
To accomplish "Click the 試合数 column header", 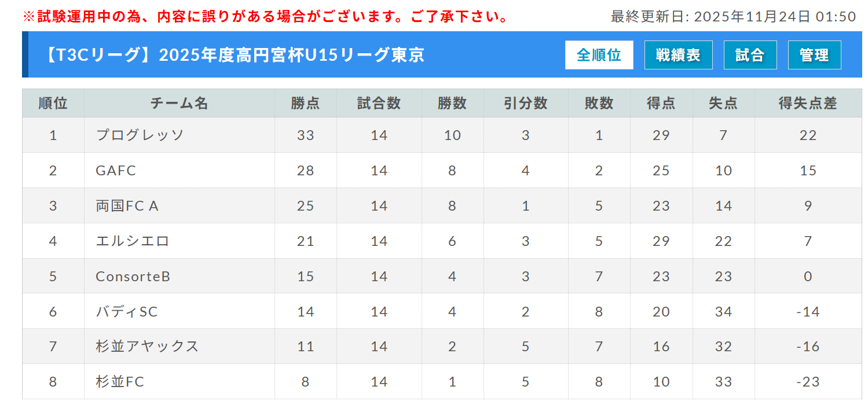I will [x=379, y=104].
